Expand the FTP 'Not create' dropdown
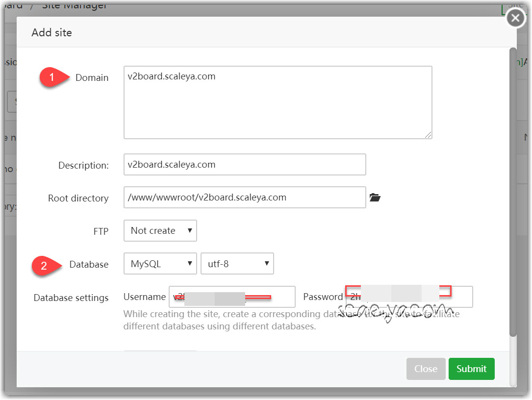The height and width of the screenshot is (400, 532). 160,230
